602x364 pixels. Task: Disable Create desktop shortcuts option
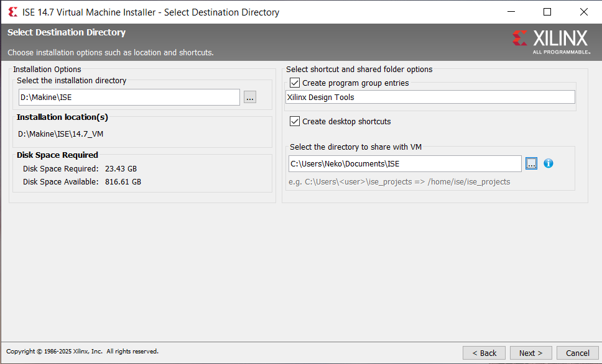pos(295,121)
